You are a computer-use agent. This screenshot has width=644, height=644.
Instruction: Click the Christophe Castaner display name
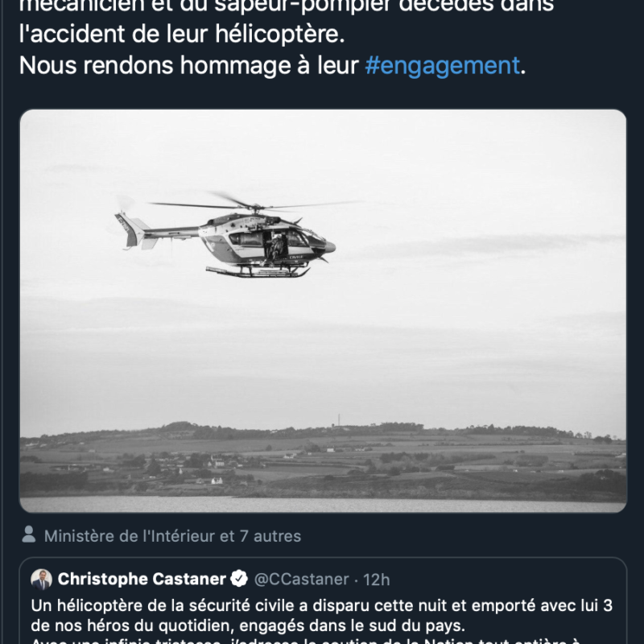[142, 579]
